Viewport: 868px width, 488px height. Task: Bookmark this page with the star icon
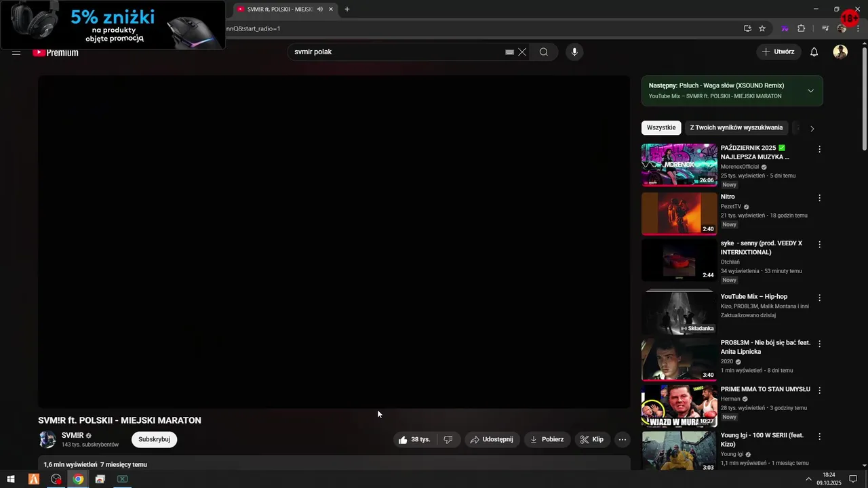tap(762, 28)
